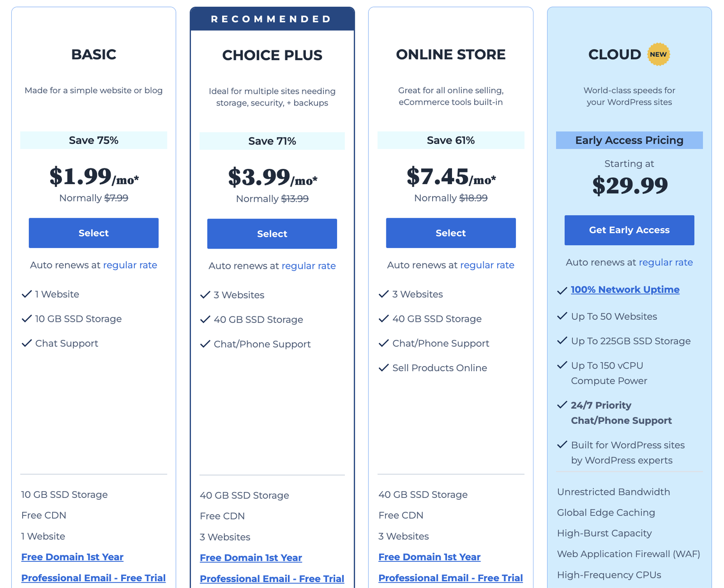The image size is (724, 588).
Task: Click the $3.99/mo price
Action: [x=272, y=177]
